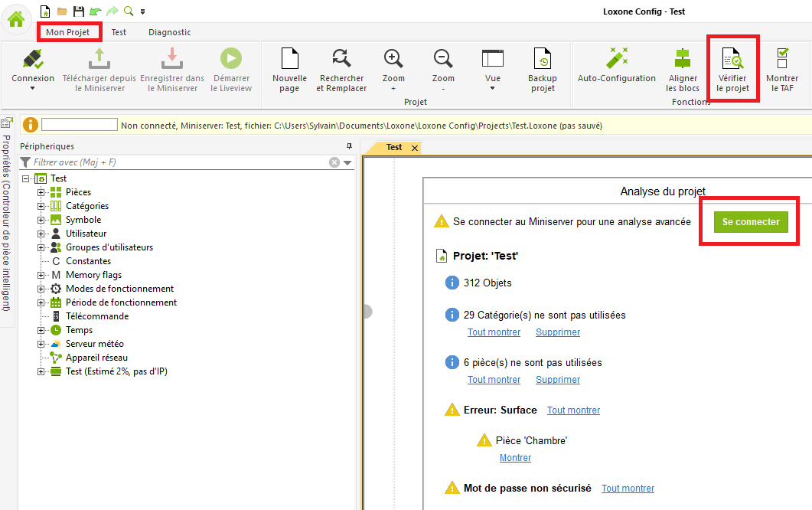Open the Connexion dropdown

coord(33,87)
